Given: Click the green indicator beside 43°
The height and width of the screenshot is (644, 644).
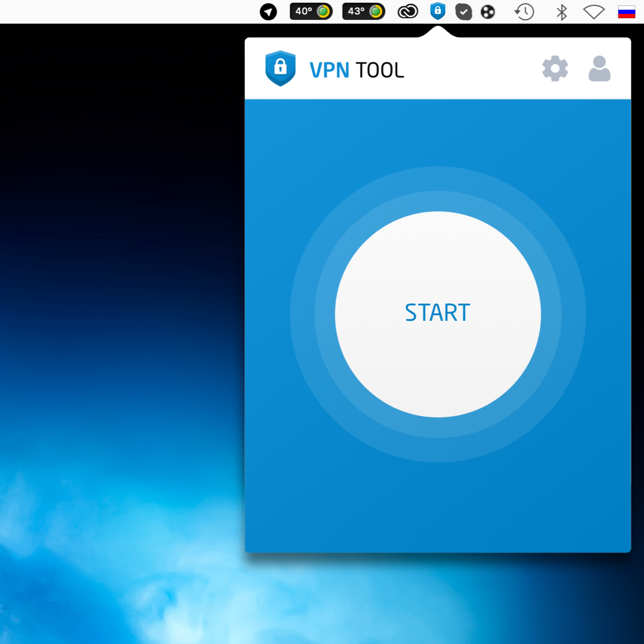Looking at the screenshot, I should pyautogui.click(x=376, y=12).
